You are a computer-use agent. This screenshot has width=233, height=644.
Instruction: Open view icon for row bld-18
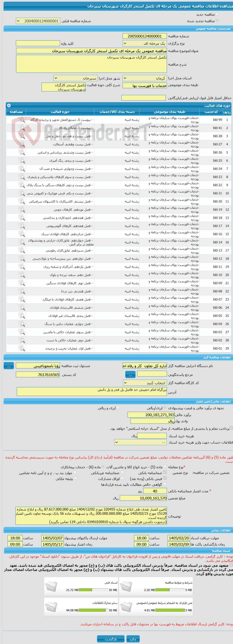pyautogui.click(x=21, y=218)
